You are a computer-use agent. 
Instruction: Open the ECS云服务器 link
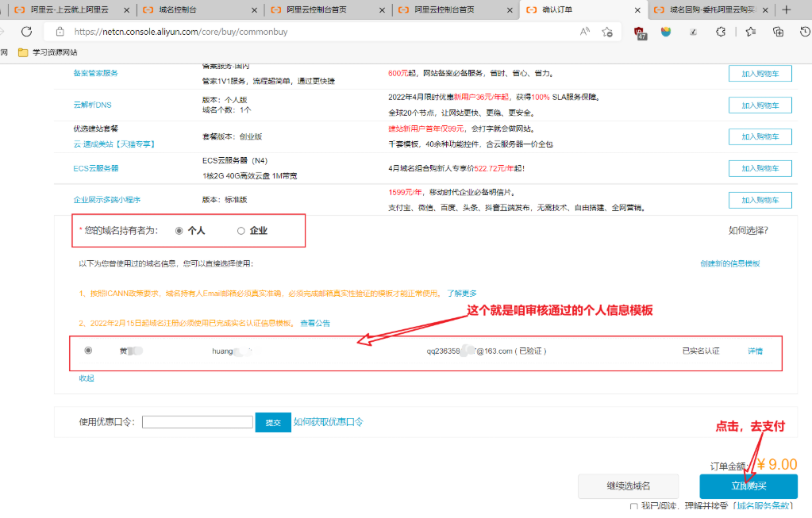(x=96, y=168)
